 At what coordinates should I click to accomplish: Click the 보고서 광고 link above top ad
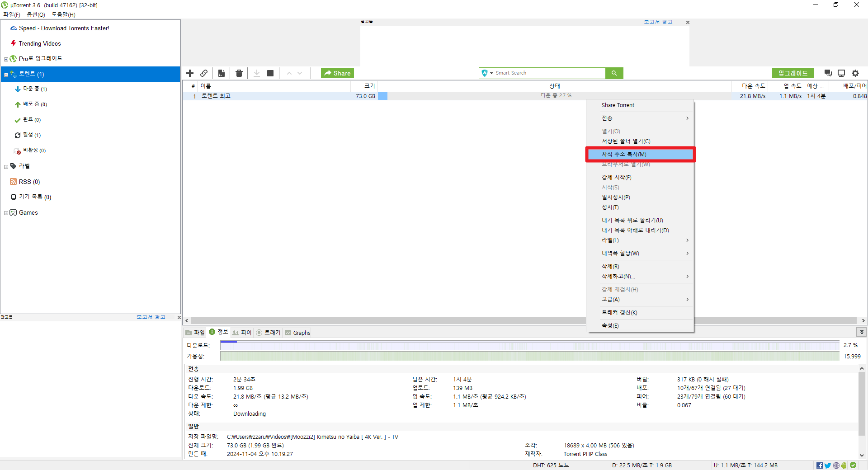tap(658, 22)
